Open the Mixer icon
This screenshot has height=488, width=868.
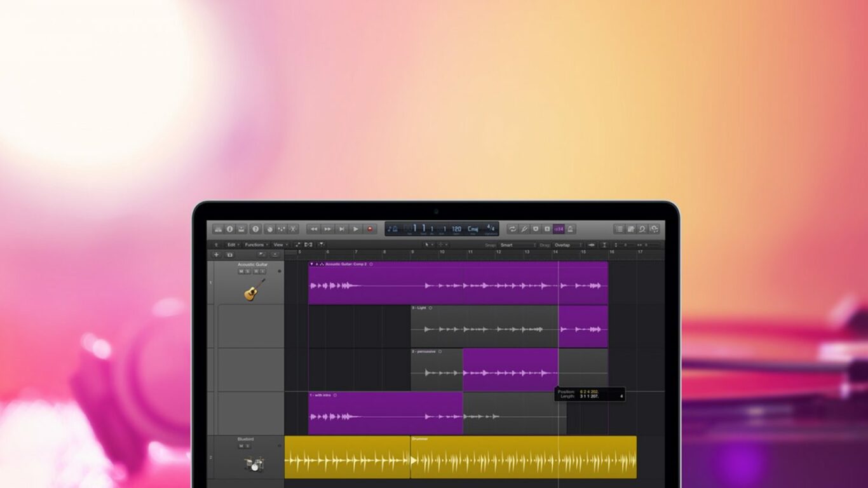click(281, 229)
